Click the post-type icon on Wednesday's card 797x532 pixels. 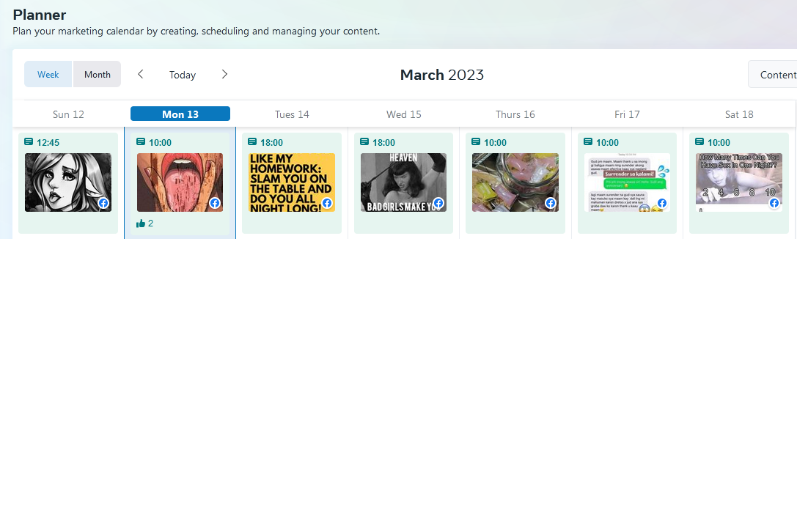point(364,141)
